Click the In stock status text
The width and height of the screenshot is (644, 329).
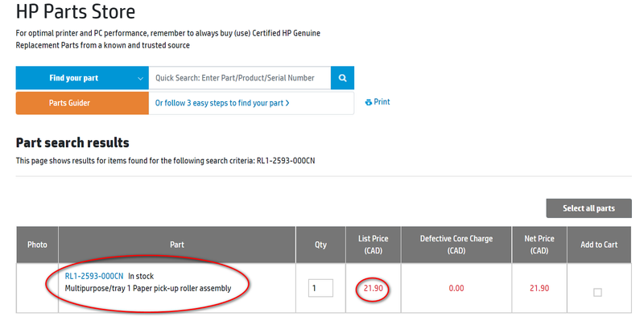[141, 276]
